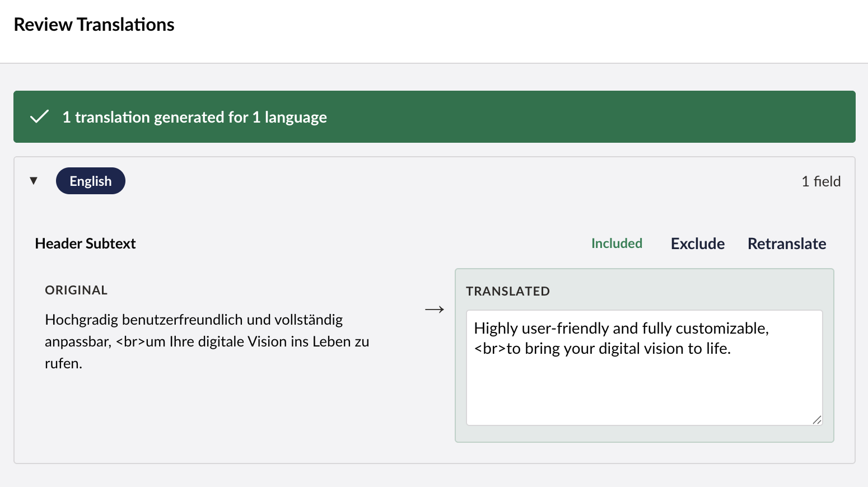This screenshot has height=487, width=868.
Task: Click the checkmark icon in success banner
Action: [x=39, y=117]
